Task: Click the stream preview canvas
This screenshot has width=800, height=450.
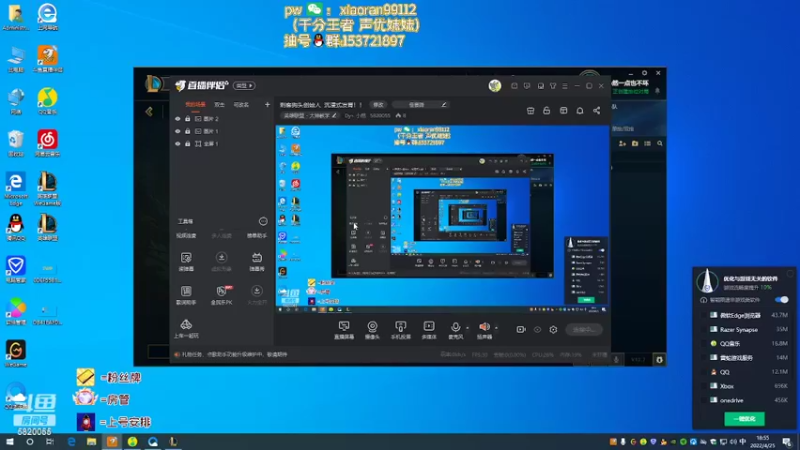Action: tap(442, 219)
